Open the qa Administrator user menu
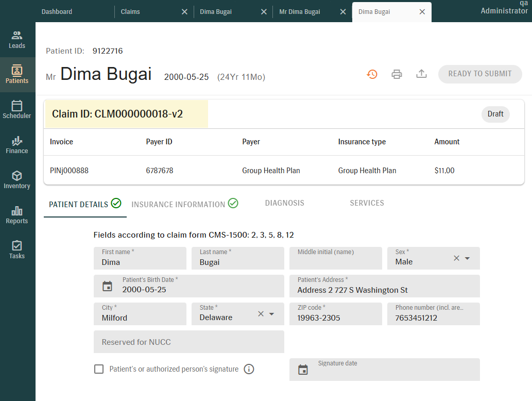The width and height of the screenshot is (532, 401). (x=504, y=7)
